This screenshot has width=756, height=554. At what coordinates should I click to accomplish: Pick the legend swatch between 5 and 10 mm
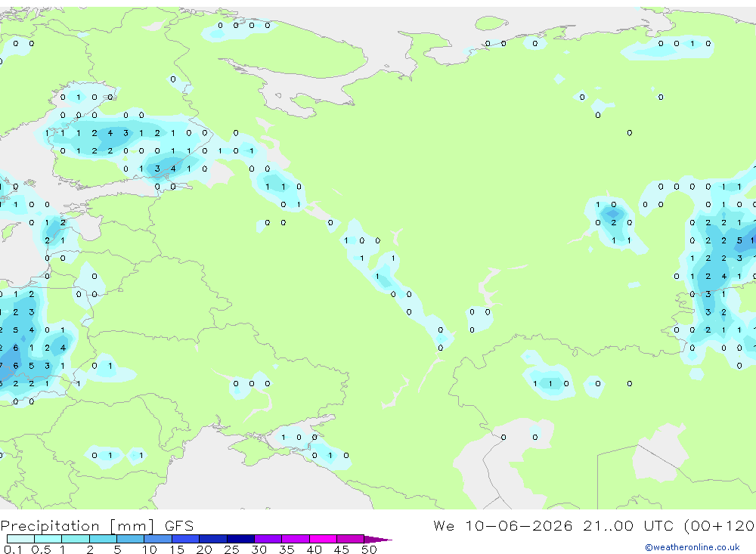coord(131,539)
